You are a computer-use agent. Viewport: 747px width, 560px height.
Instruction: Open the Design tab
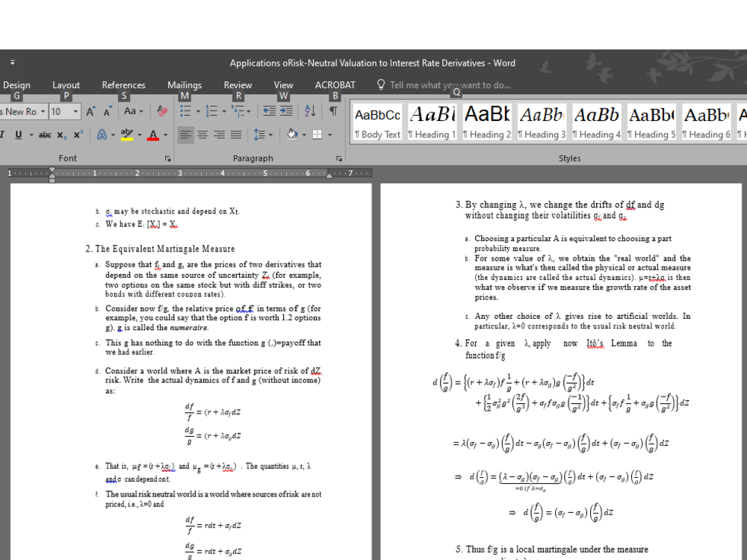point(16,85)
